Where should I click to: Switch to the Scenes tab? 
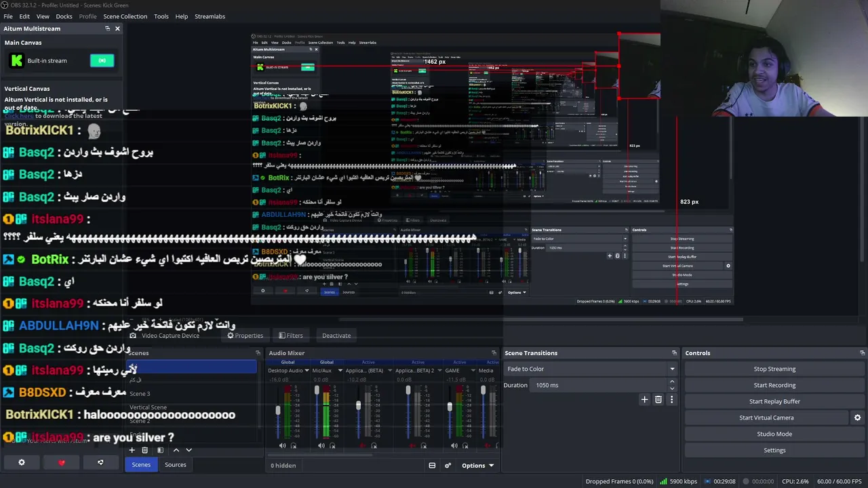coord(141,465)
